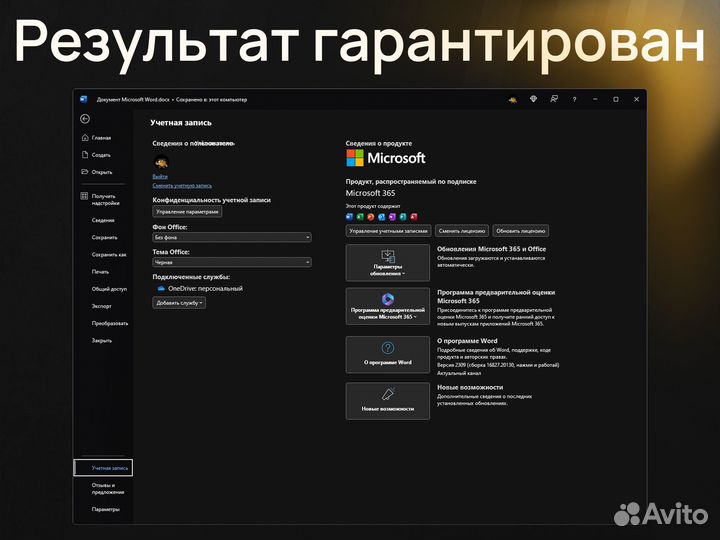Viewport: 720px width, 540px height.
Task: Click the Microsoft four-color logo
Action: click(x=355, y=158)
